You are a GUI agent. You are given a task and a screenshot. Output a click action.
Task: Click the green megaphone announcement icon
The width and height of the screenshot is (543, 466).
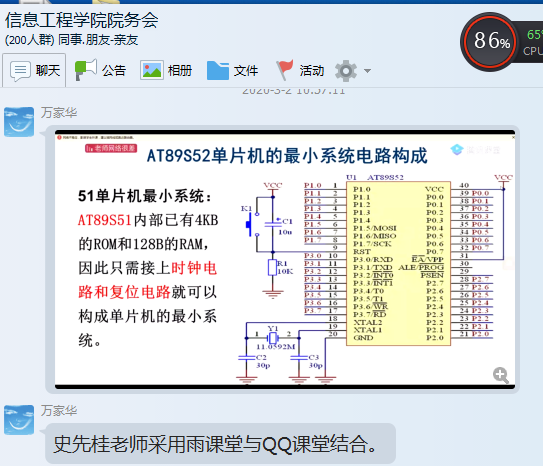[x=86, y=70]
